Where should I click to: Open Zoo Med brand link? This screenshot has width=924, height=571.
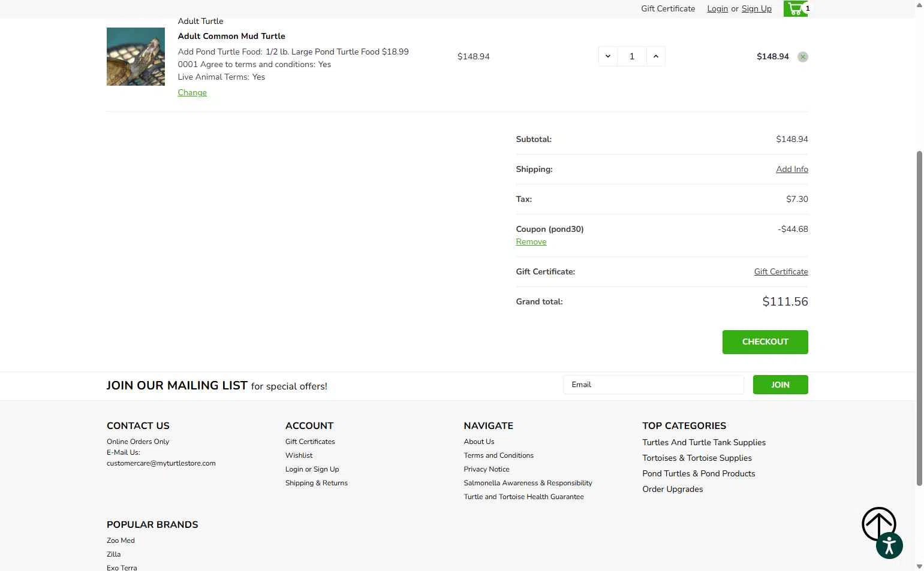121,540
